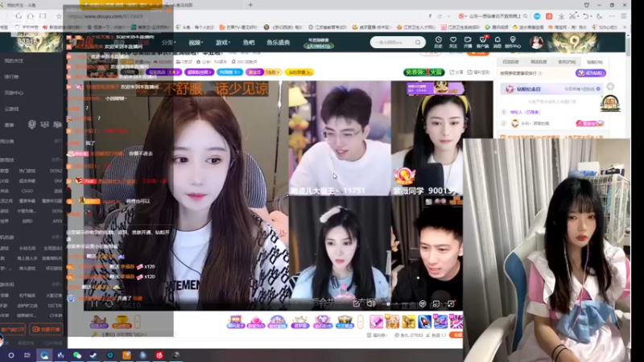644x362 pixels.
Task: Open a new browser tab
Action: point(250,5)
